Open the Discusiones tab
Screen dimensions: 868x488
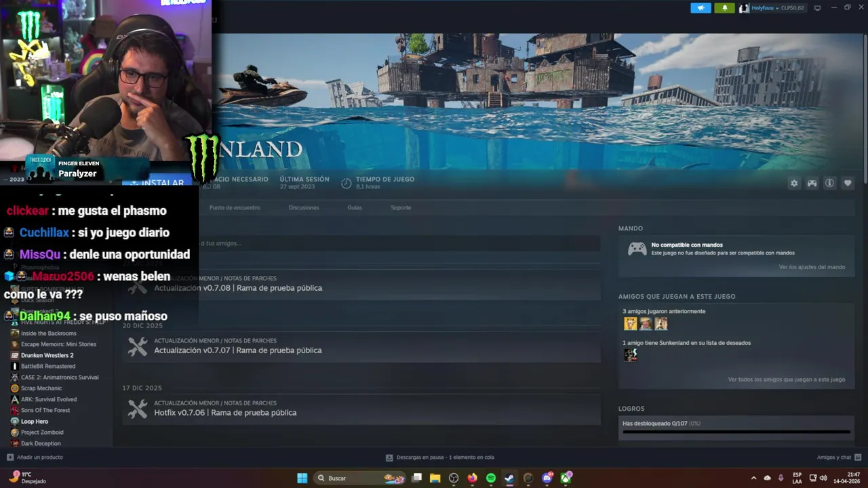tap(304, 207)
